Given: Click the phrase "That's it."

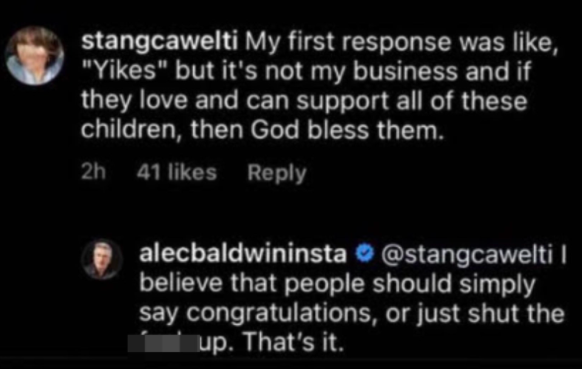Looking at the screenshot, I should point(293,342).
